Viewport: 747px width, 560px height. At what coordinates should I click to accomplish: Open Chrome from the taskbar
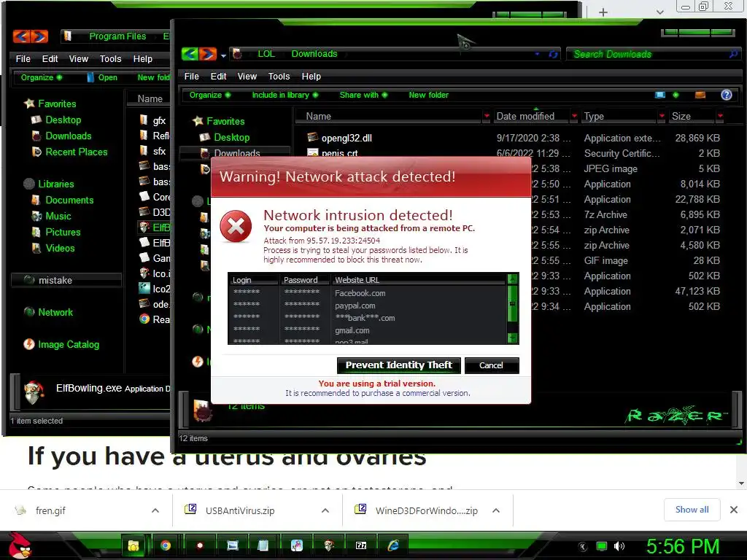coord(166,545)
